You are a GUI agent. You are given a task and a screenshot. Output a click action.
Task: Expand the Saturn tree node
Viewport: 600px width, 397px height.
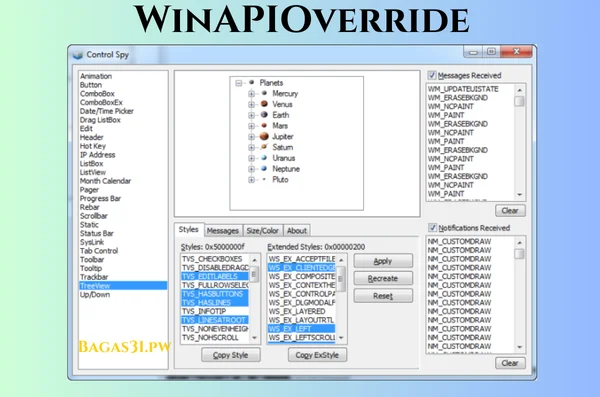251,147
